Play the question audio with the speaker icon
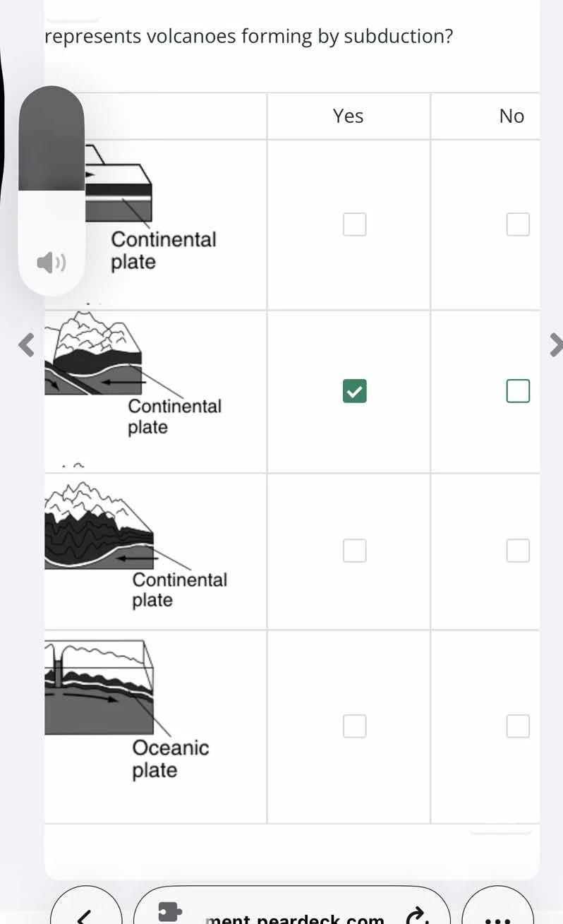 click(x=51, y=262)
